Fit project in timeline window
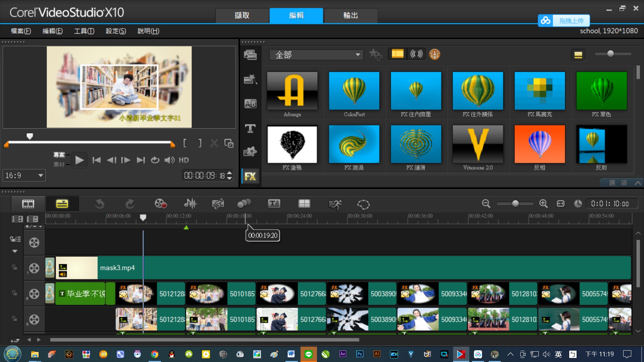Viewport: 644px width, 362px height. pos(560,203)
